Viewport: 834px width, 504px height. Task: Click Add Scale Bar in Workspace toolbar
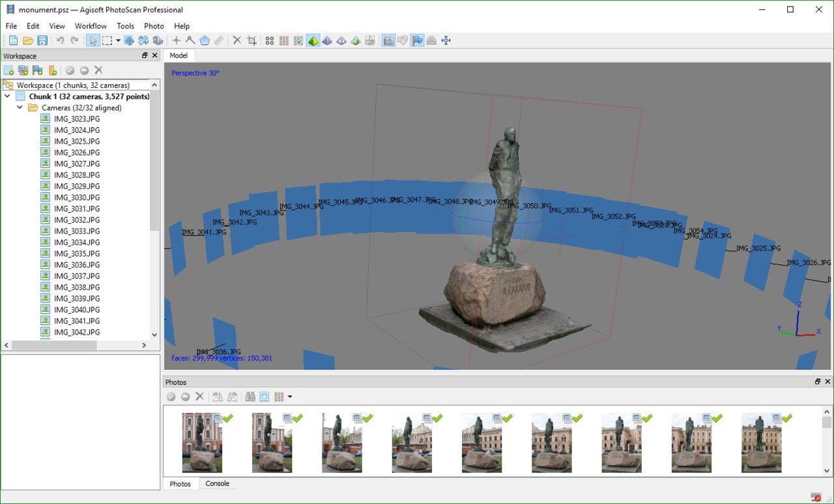(52, 70)
